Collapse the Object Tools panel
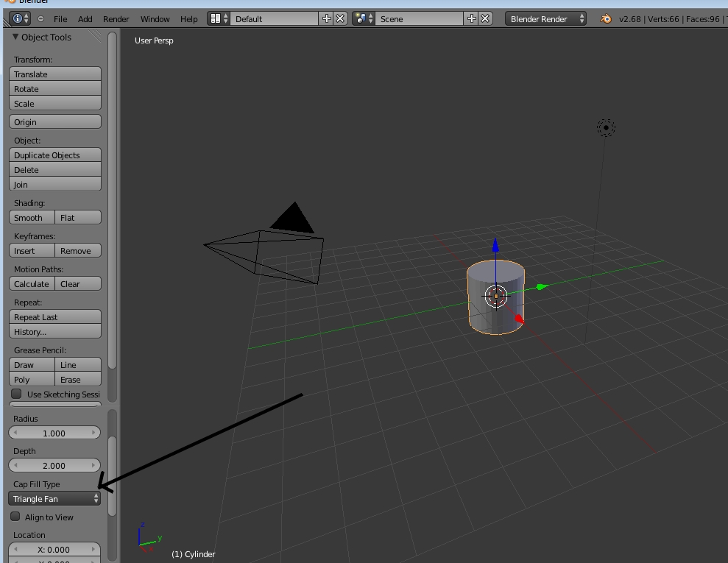This screenshot has height=563, width=728. 15,37
